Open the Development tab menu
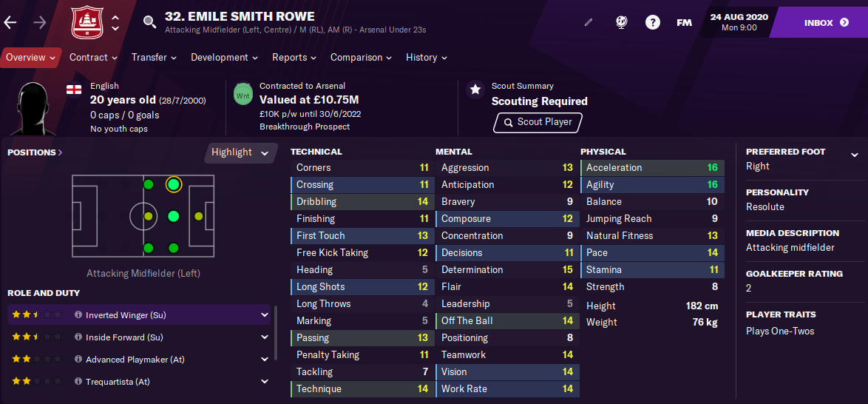This screenshot has width=868, height=404. point(224,58)
